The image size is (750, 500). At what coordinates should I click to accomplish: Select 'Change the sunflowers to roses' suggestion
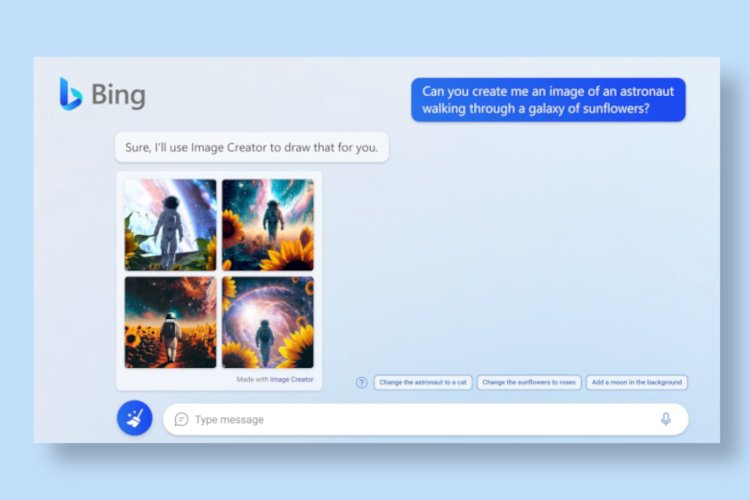(529, 382)
